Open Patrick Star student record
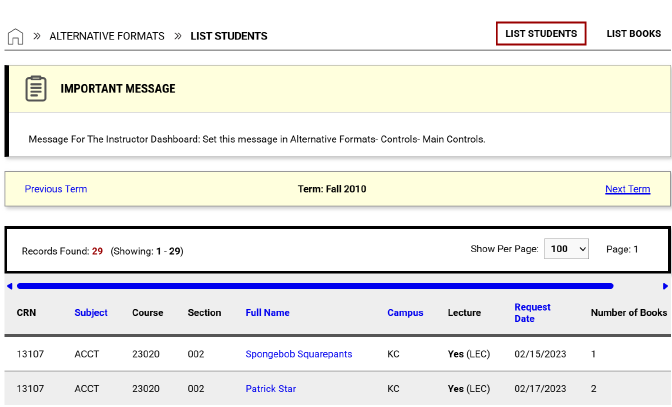672x407 pixels. [x=270, y=389]
